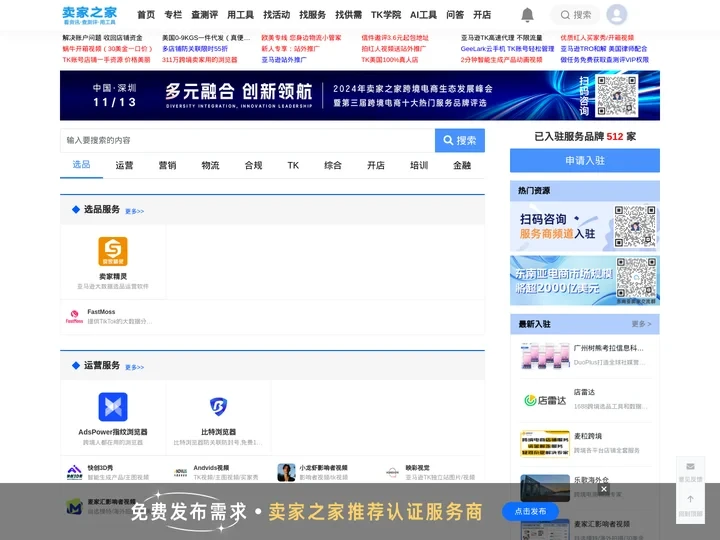Open the 2分钟智能生成产品动画视频 link
The width and height of the screenshot is (720, 540).
pyautogui.click(x=501, y=60)
